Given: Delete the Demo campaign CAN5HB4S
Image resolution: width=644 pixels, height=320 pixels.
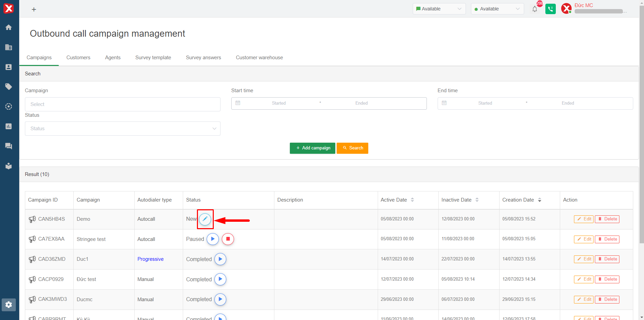Looking at the screenshot, I should [x=607, y=219].
